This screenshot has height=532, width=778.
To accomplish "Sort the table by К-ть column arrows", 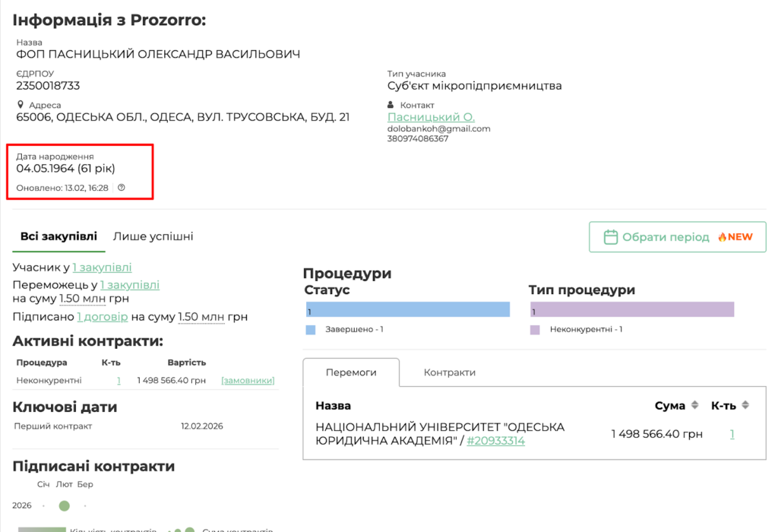I will (745, 406).
